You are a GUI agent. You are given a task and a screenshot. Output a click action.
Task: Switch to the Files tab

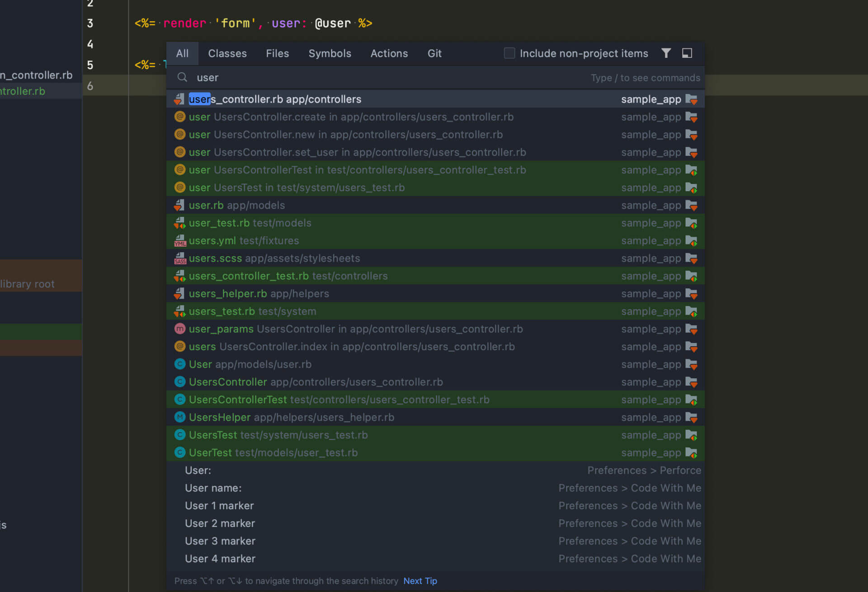click(x=277, y=53)
